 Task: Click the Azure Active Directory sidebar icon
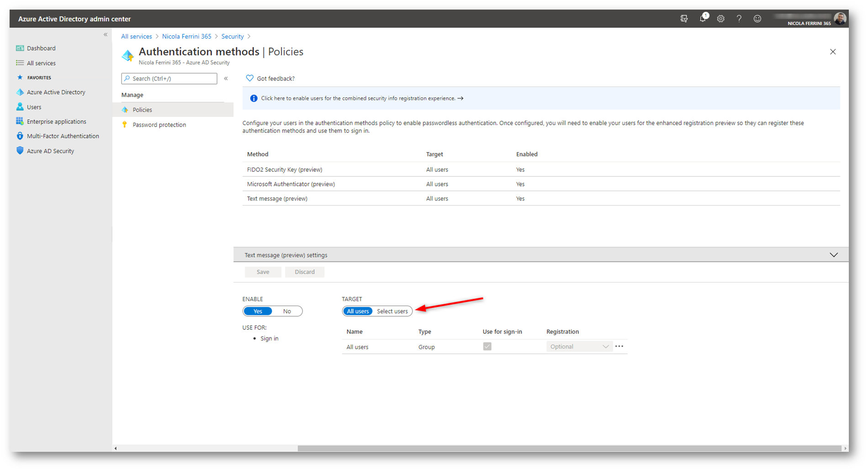tap(20, 92)
